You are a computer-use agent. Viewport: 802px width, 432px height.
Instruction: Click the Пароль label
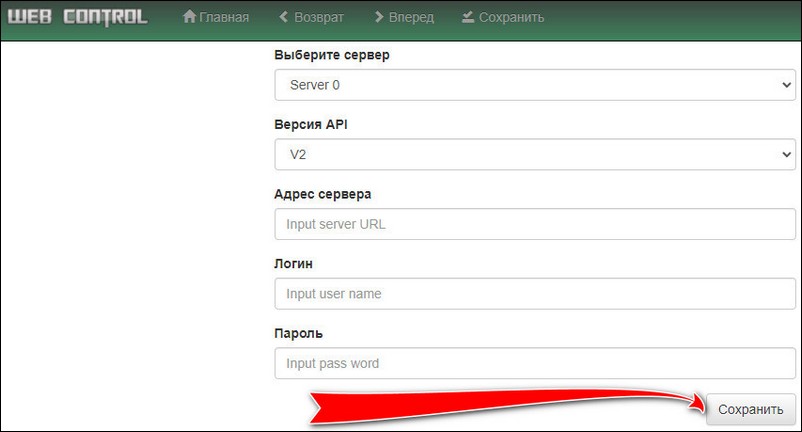click(x=298, y=333)
